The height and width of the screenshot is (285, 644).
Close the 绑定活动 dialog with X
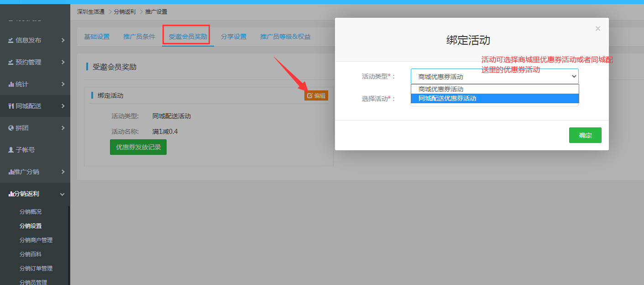597,29
